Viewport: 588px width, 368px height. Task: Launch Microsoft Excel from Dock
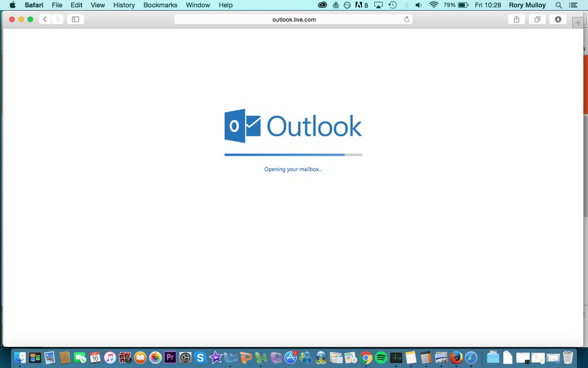click(x=260, y=357)
